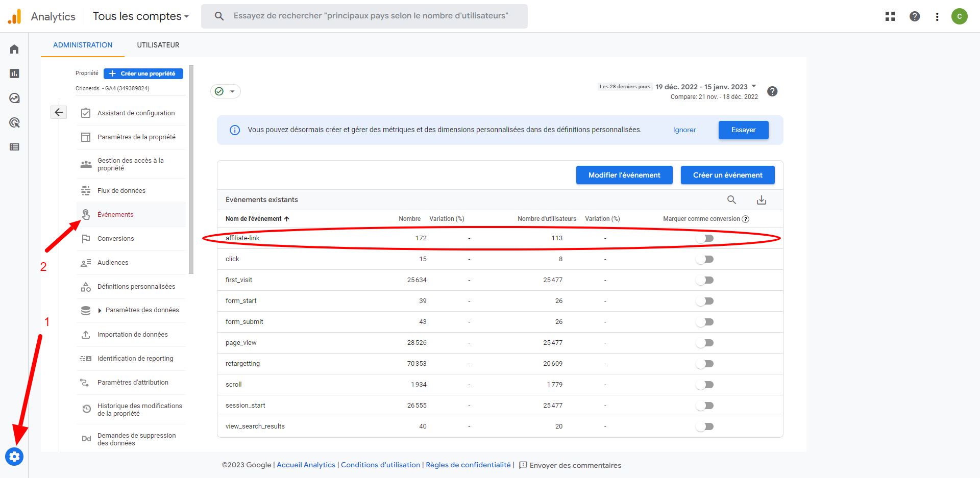This screenshot has width=980, height=478.
Task: Click the Historique des modifications clock icon
Action: pyautogui.click(x=87, y=409)
